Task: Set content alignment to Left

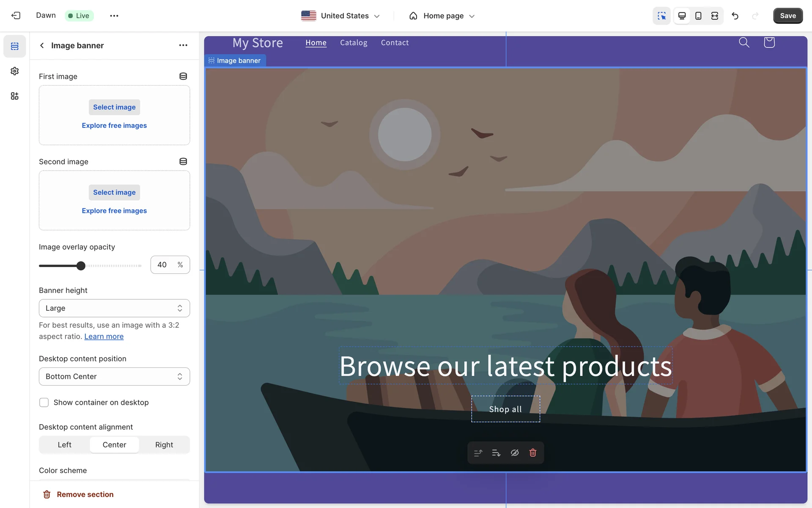Action: point(64,445)
